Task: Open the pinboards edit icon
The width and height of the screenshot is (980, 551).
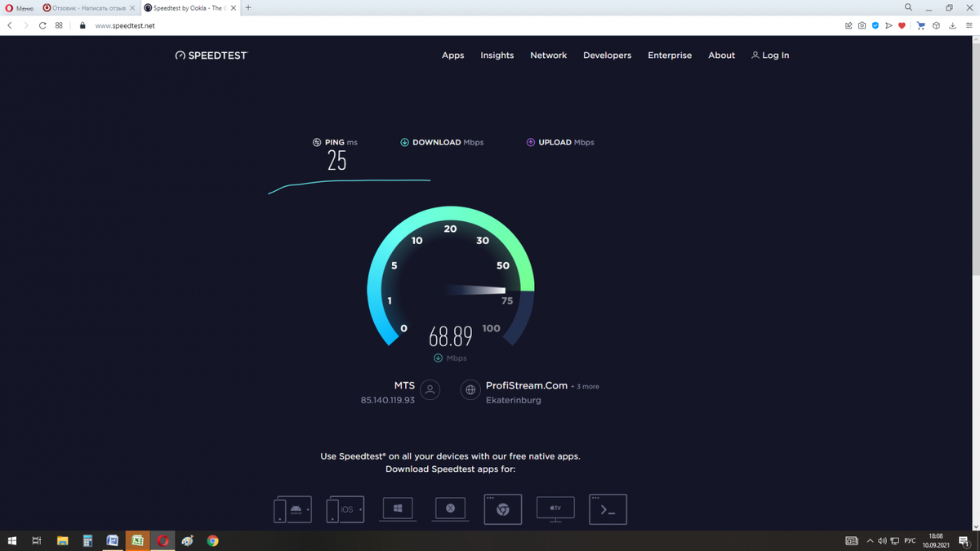Action: 849,25
